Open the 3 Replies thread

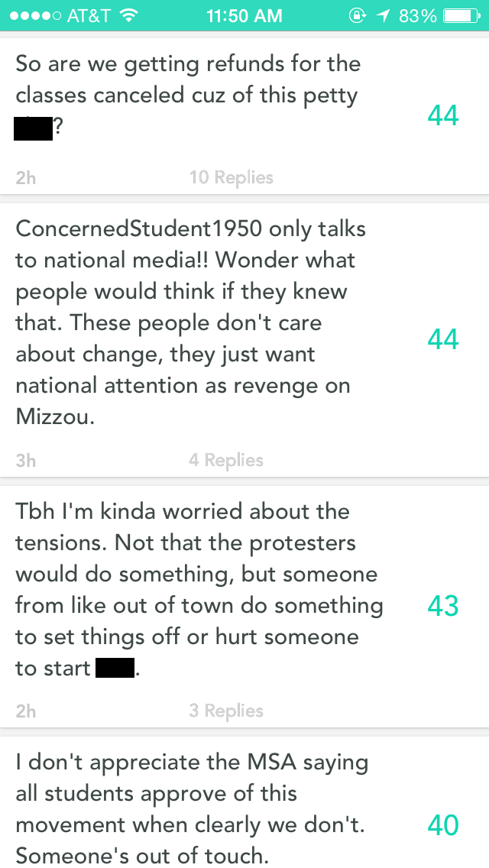226,711
